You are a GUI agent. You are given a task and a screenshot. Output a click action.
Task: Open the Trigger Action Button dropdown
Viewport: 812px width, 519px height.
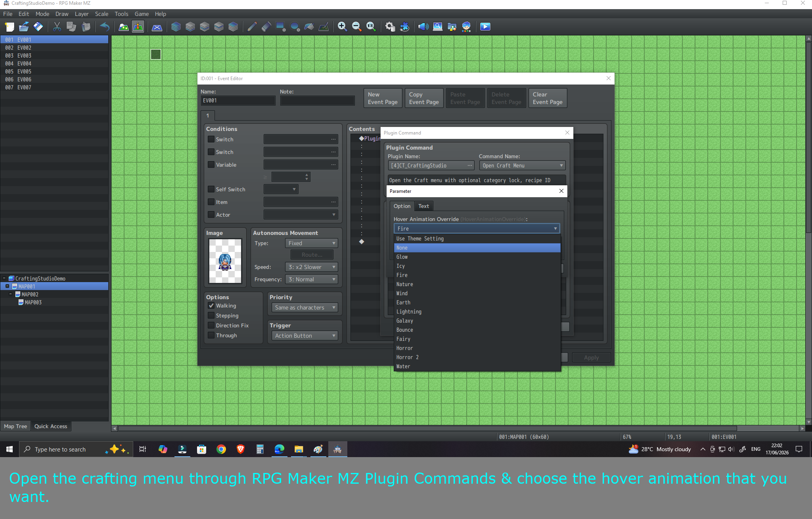pos(304,336)
